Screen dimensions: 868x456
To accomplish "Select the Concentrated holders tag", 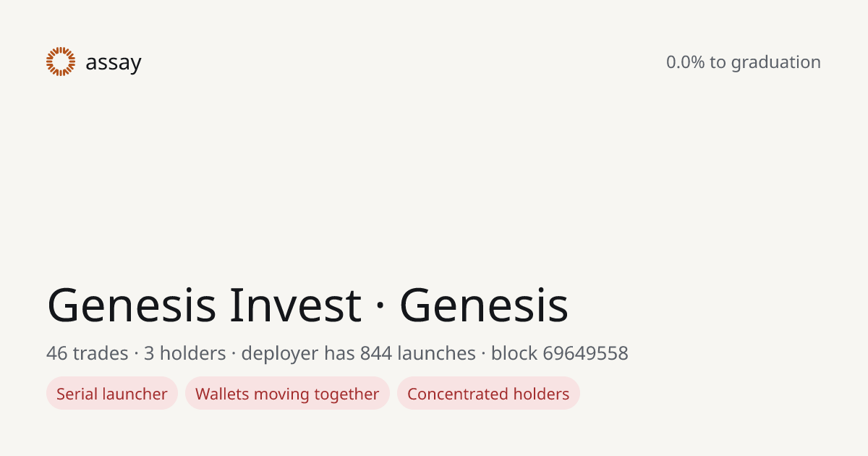I will 488,394.
